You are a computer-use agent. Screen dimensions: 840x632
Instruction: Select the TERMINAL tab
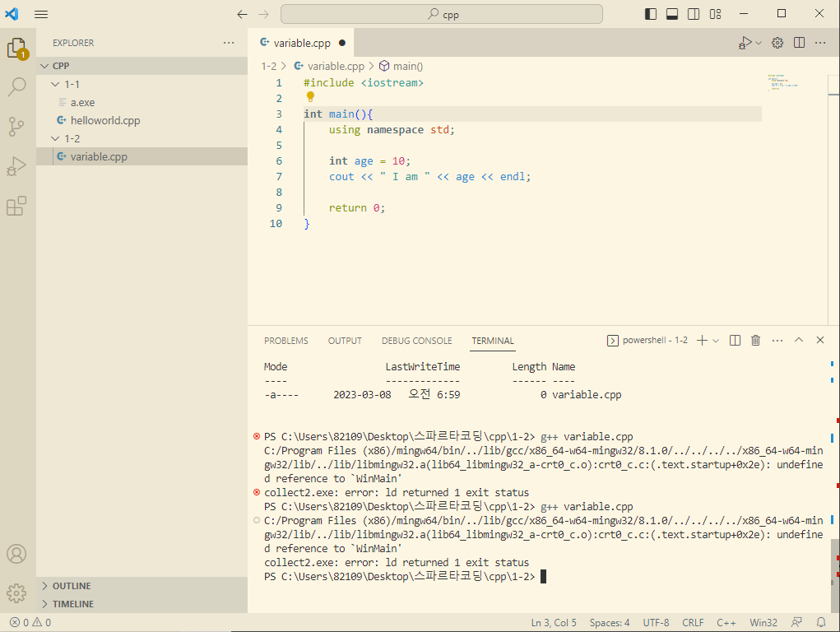493,341
